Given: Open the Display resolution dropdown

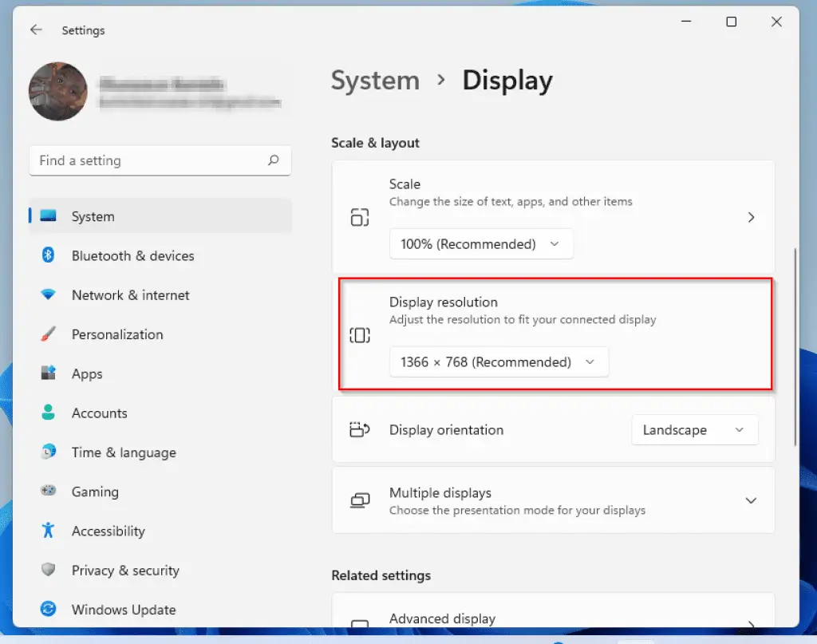Looking at the screenshot, I should pyautogui.click(x=499, y=362).
